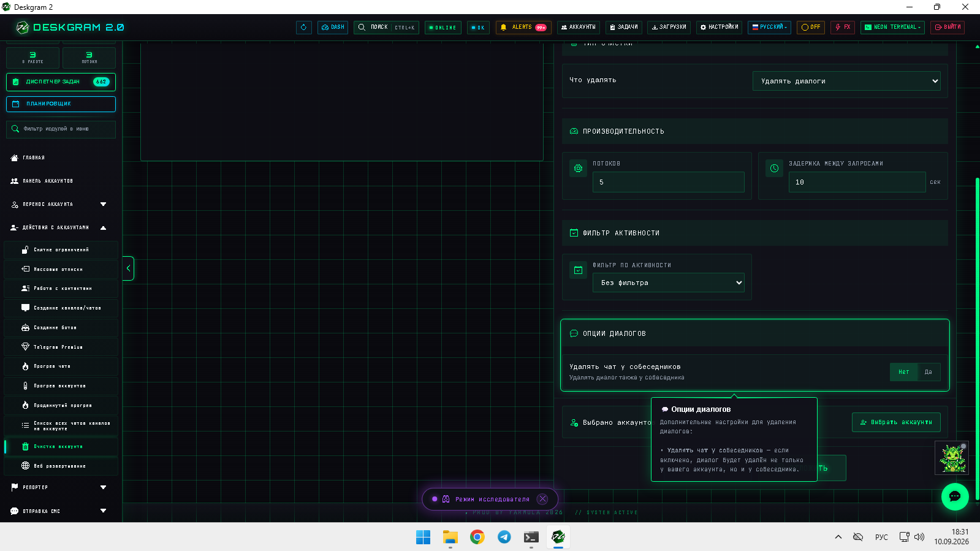The width and height of the screenshot is (980, 551).
Task: Select Нет for deleting chat at peers
Action: pos(903,372)
